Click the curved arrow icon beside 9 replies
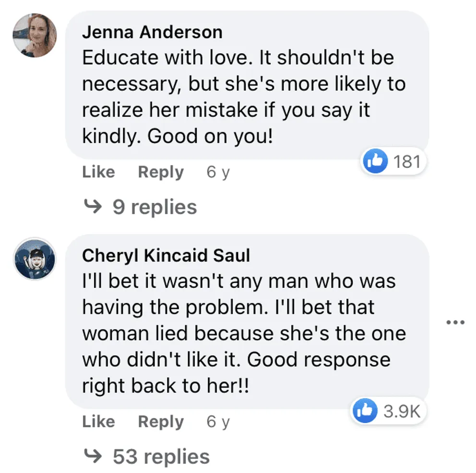 (93, 206)
